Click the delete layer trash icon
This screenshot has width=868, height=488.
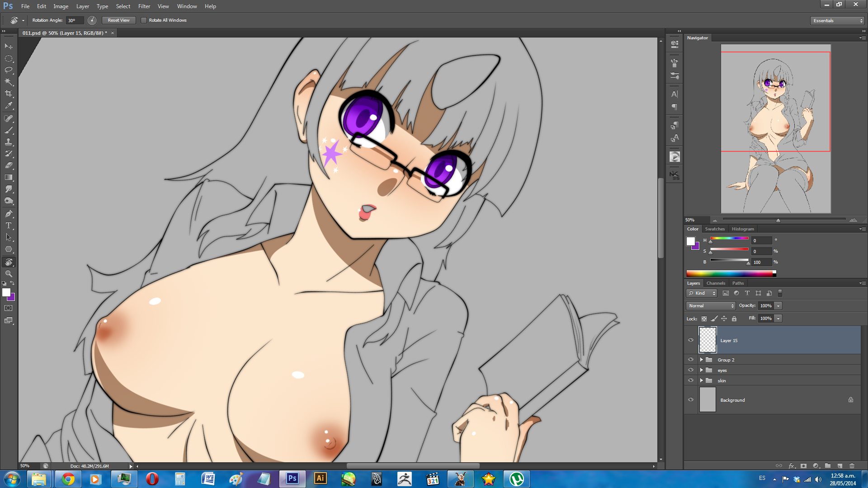[x=852, y=466]
